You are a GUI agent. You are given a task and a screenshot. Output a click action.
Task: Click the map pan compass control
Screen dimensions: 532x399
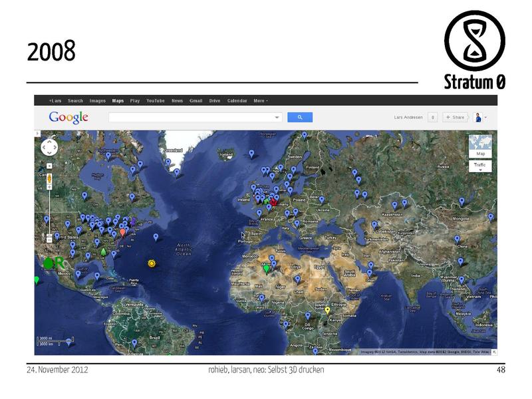pos(49,147)
